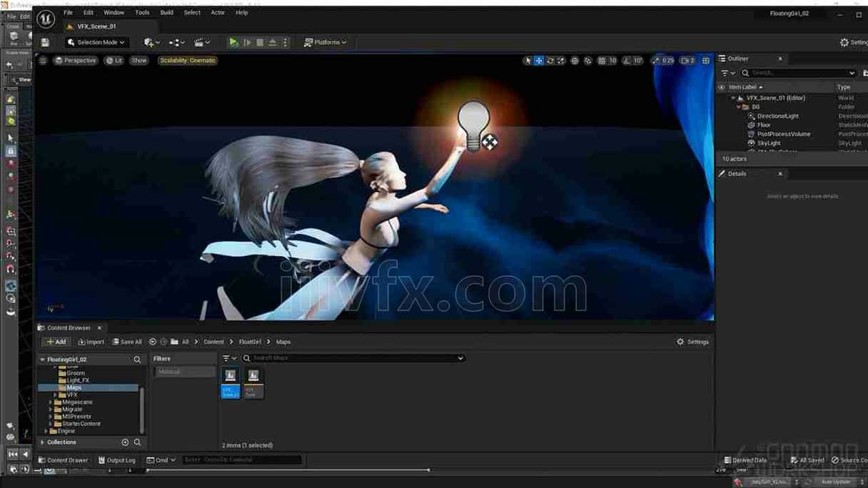Activate the rotate tool in viewport
Viewport: 868px width, 488px height.
pos(550,61)
